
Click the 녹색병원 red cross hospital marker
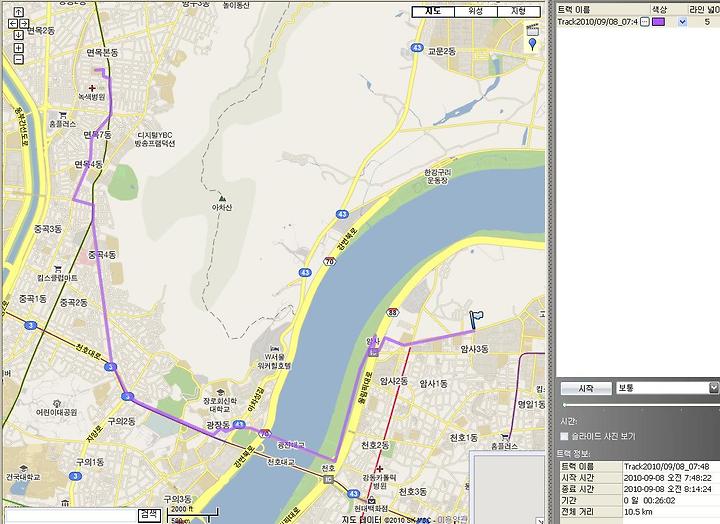(92, 88)
